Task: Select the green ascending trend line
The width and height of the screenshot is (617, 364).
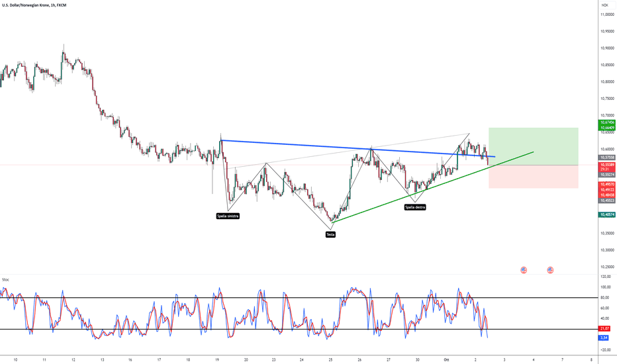Action: 433,187
